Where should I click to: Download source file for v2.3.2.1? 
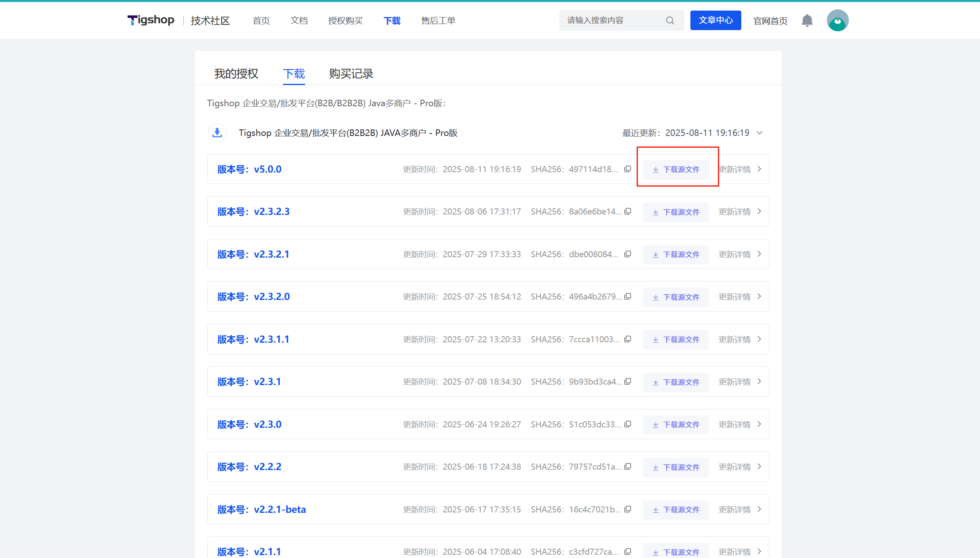(x=675, y=254)
